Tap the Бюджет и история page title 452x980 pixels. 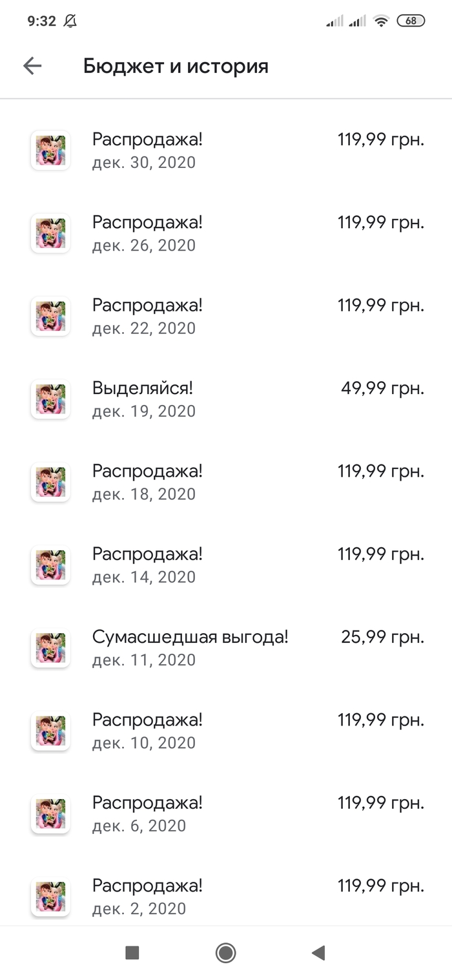tap(176, 66)
